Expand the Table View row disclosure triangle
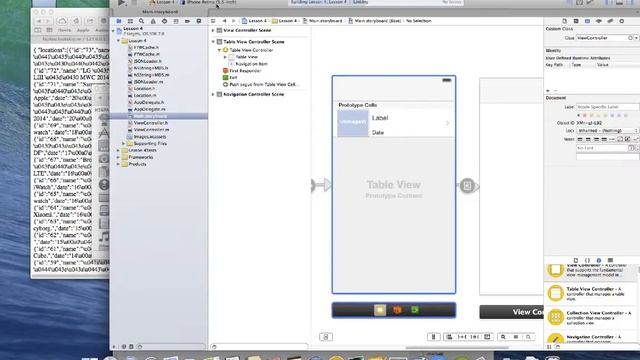The height and width of the screenshot is (360, 640). (225, 57)
